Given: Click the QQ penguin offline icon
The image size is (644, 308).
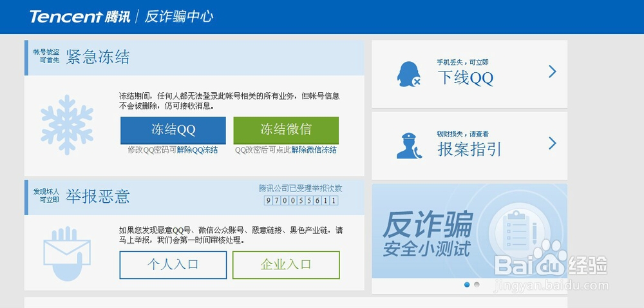Looking at the screenshot, I should (409, 74).
